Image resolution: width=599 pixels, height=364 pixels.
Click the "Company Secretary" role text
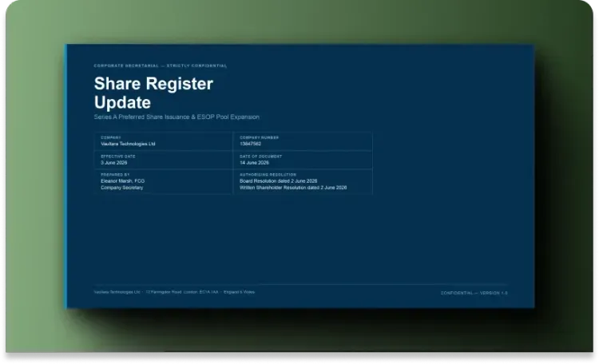tap(122, 188)
